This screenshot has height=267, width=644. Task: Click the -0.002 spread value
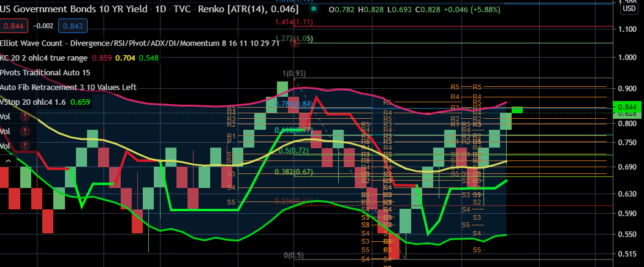pos(43,26)
